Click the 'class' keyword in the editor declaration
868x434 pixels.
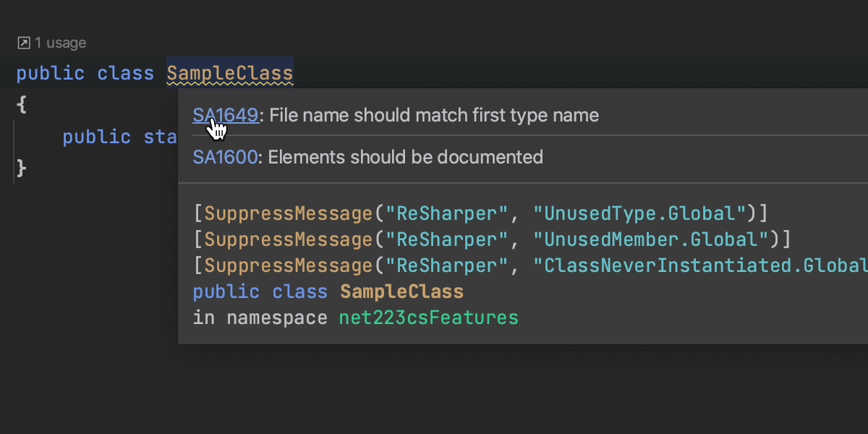tap(126, 74)
